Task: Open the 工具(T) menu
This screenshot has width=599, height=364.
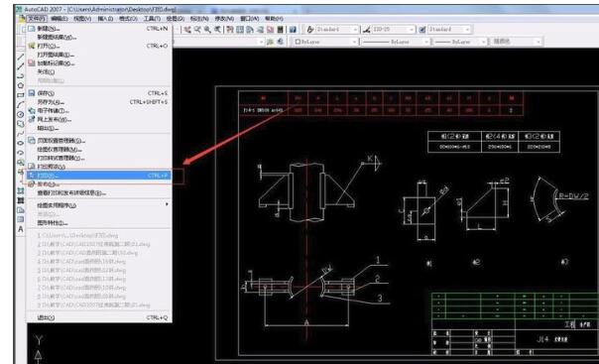Action: tap(152, 18)
